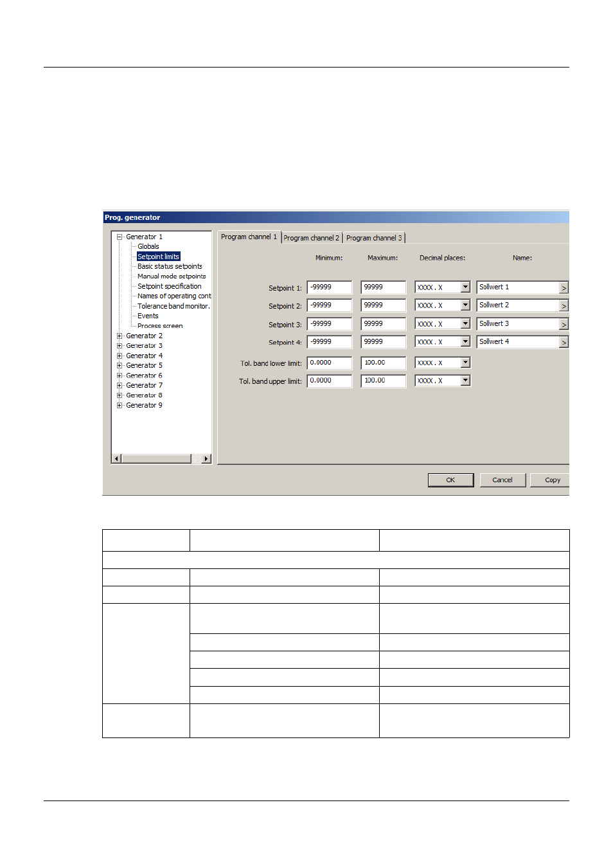Switch to the Program channel 3 tab
The width and height of the screenshot is (613, 868).
point(374,237)
